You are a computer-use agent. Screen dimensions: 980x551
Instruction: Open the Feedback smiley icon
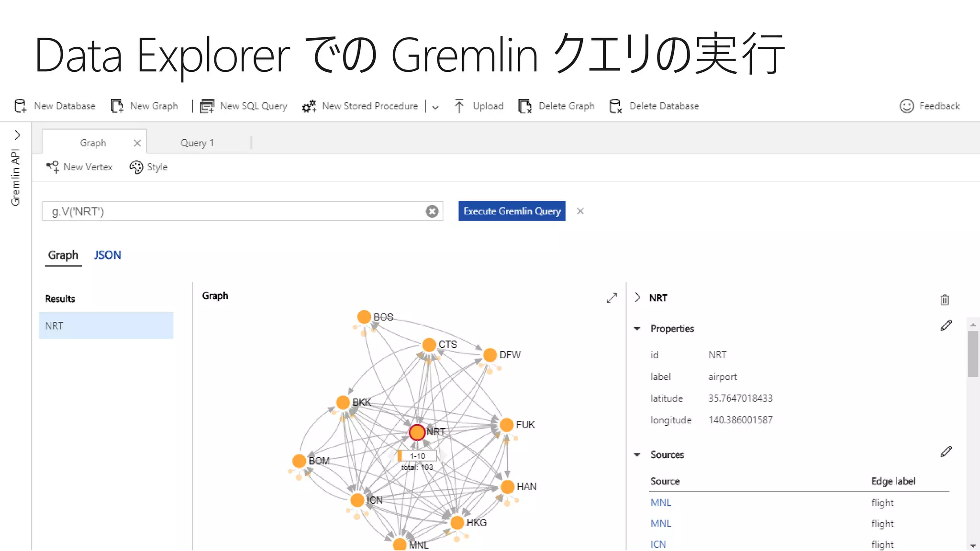tap(906, 106)
